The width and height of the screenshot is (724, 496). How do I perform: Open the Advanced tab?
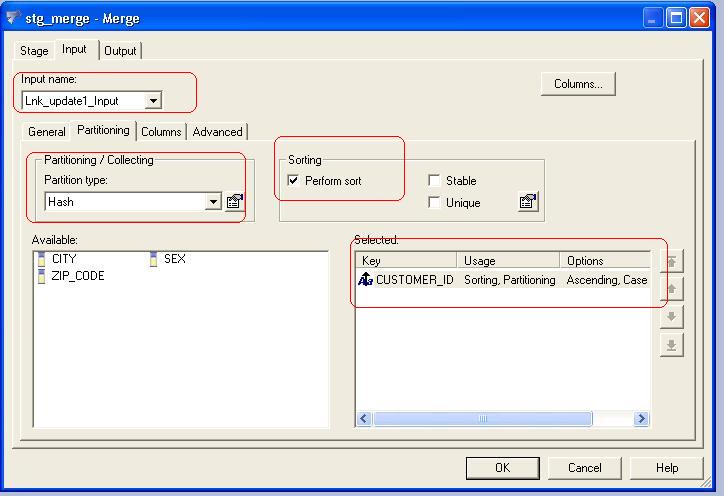point(217,132)
